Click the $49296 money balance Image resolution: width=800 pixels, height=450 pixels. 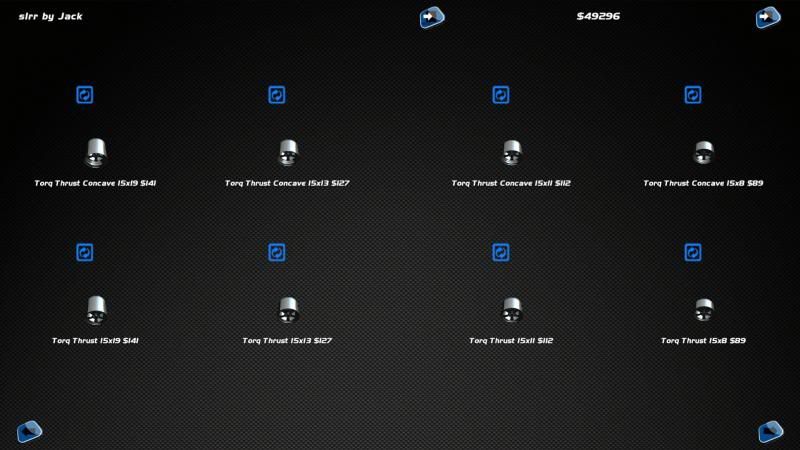598,16
